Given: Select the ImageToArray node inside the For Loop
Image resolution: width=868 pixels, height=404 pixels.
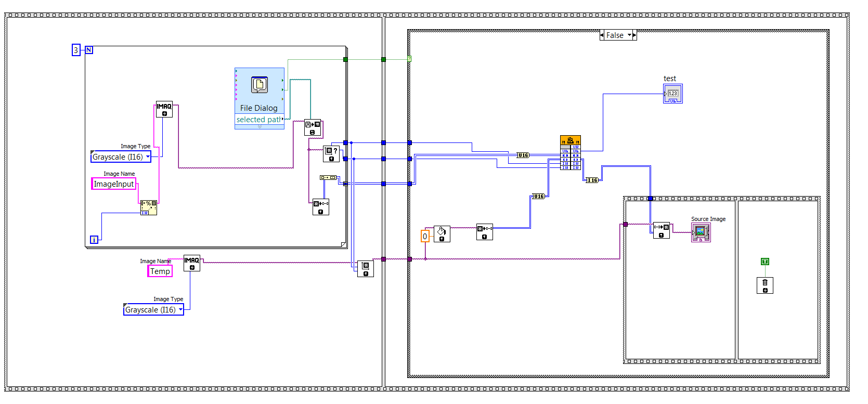Looking at the screenshot, I should (x=321, y=207).
